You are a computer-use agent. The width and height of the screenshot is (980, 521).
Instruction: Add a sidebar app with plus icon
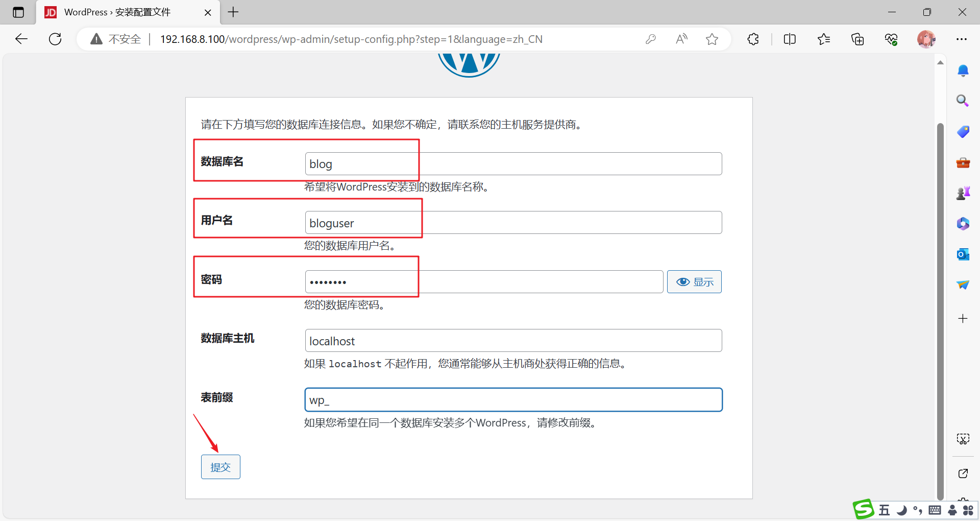(x=963, y=319)
